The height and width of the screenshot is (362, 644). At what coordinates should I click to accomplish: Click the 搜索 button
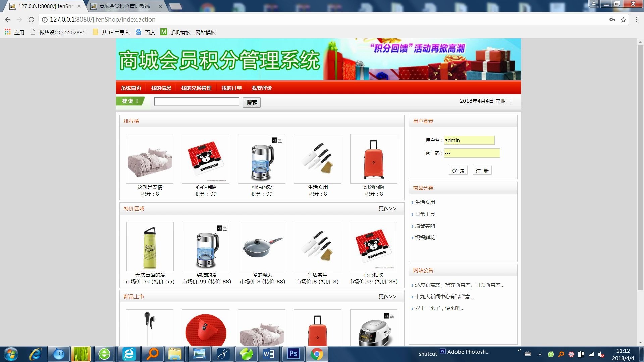pos(252,102)
